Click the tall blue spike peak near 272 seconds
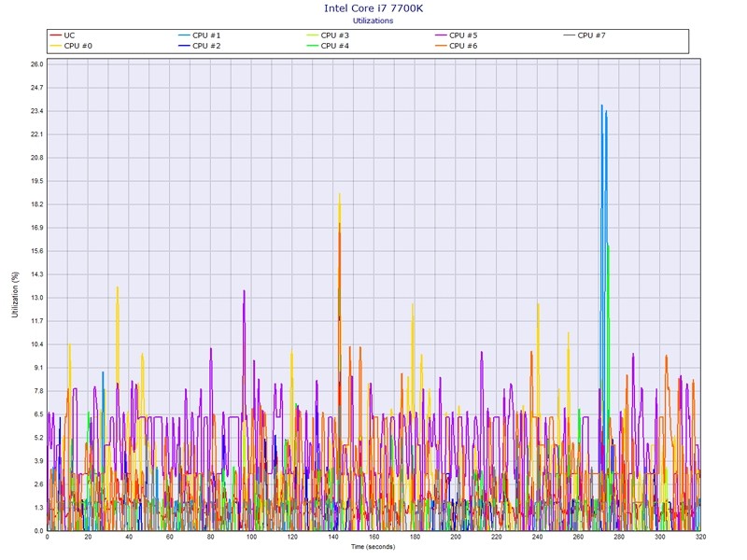Viewport: 747px width, 560px height. 602,105
